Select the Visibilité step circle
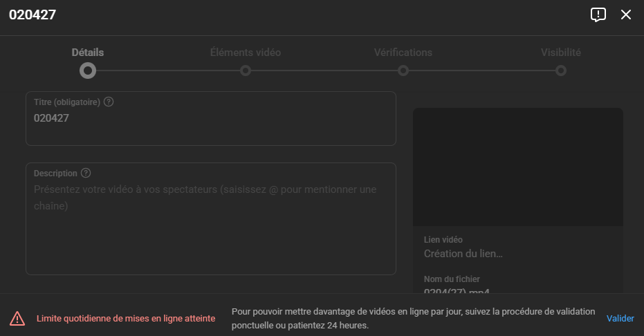Screen dimensions: 644x336 (x=561, y=71)
